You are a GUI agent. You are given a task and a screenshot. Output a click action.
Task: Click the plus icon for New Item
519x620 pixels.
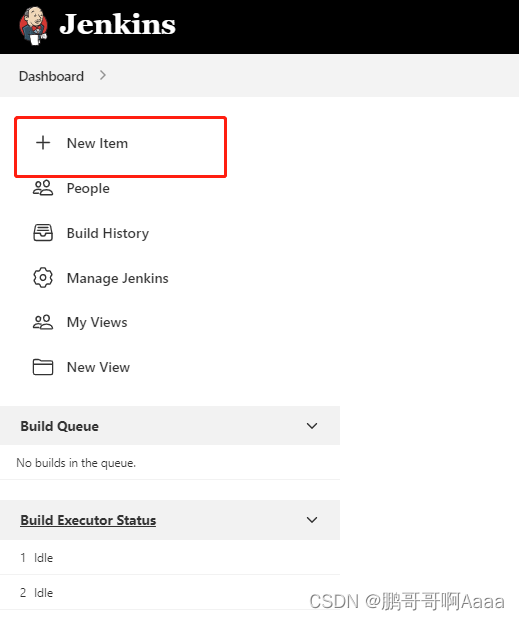tap(43, 143)
